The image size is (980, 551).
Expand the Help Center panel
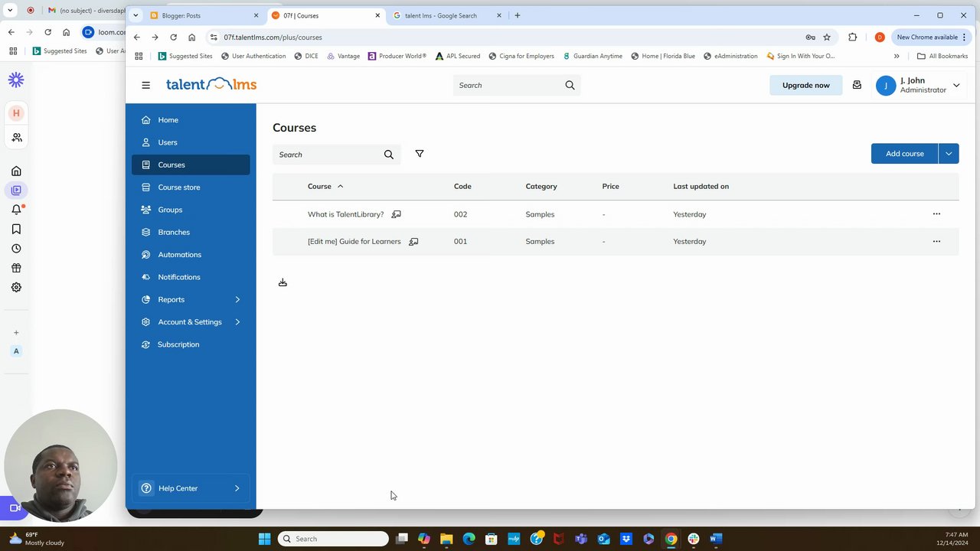pos(191,488)
